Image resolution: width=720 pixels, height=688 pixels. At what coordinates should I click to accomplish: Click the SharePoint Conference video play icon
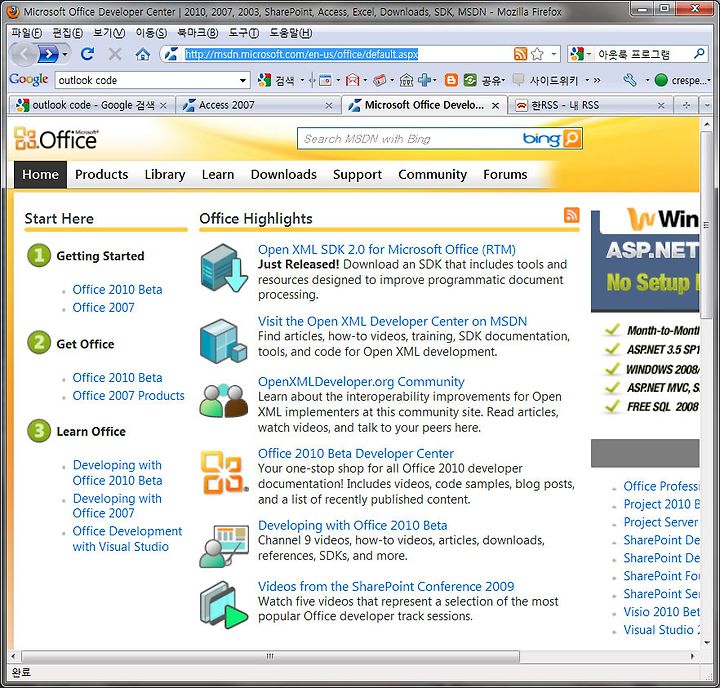coord(224,605)
